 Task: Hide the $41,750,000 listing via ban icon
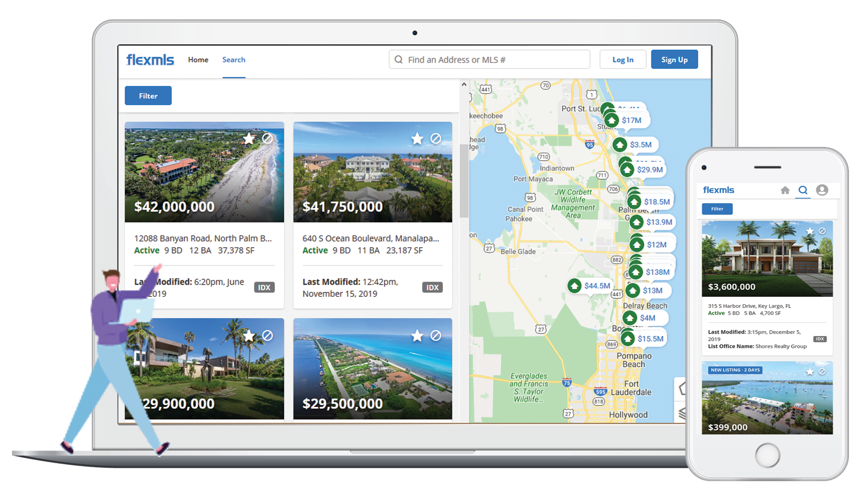point(436,139)
